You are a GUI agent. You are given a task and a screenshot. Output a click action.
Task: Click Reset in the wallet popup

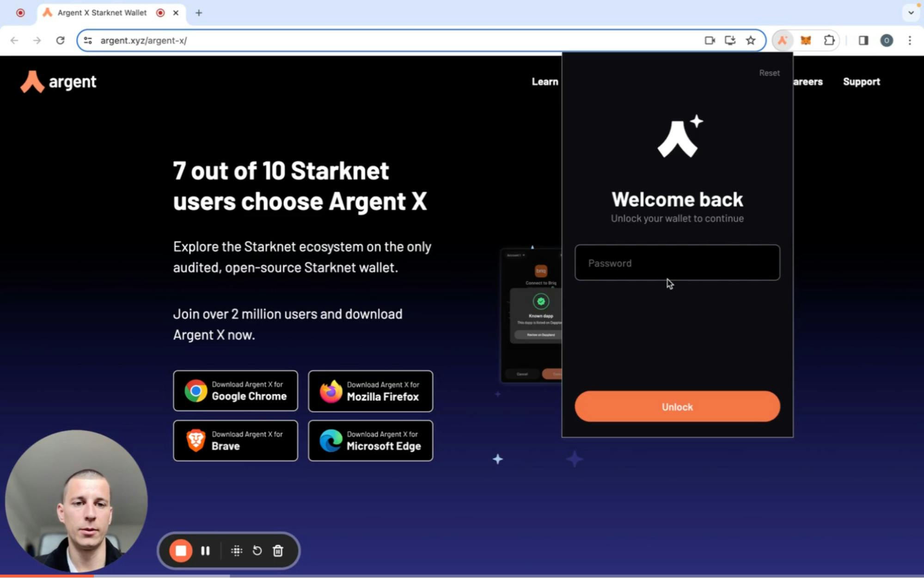[x=769, y=73]
